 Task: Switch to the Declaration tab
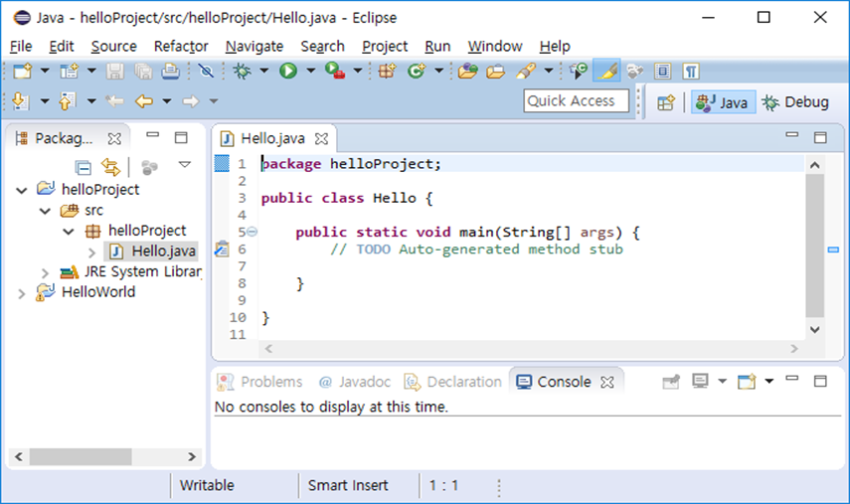click(x=453, y=382)
